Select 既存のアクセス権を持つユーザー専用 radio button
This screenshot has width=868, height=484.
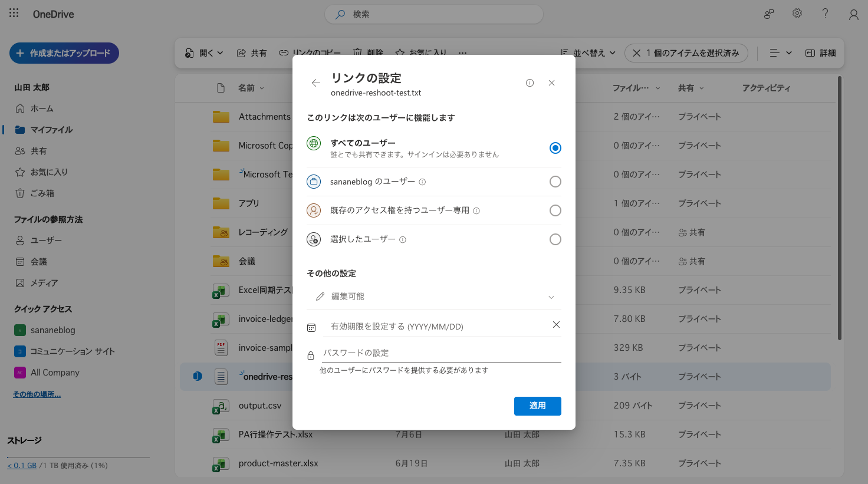click(555, 210)
